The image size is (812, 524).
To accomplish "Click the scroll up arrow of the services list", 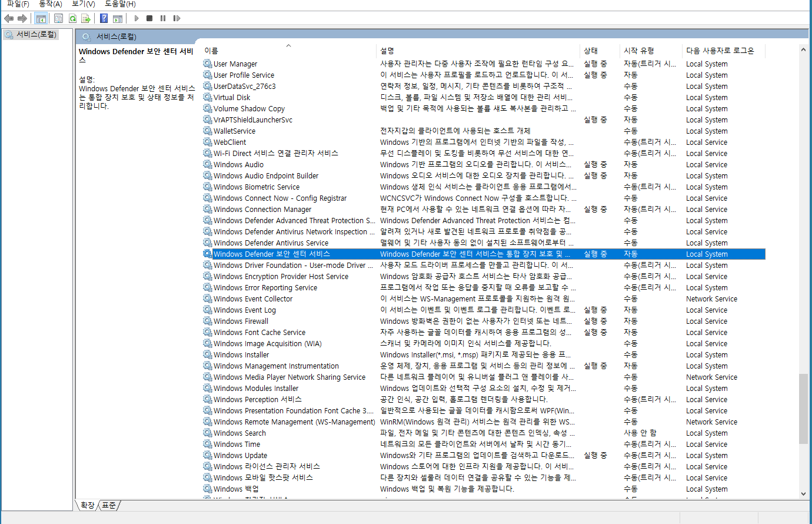I will 803,50.
